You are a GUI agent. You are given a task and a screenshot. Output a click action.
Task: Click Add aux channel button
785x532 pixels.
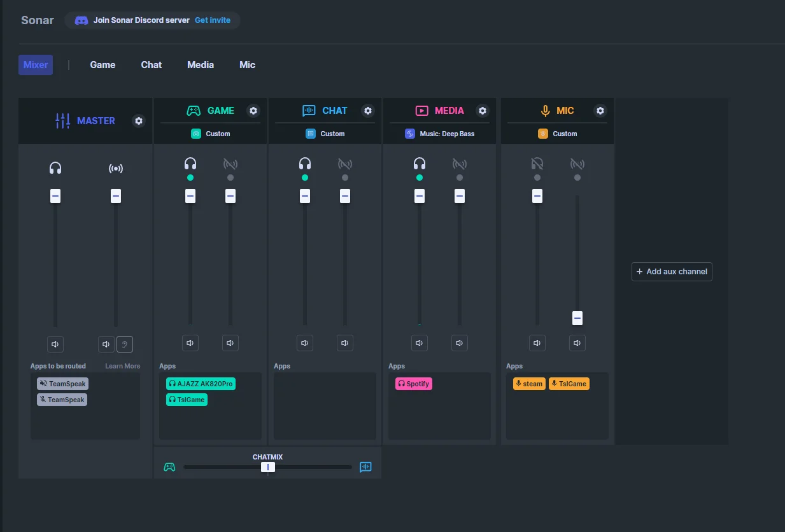point(672,272)
